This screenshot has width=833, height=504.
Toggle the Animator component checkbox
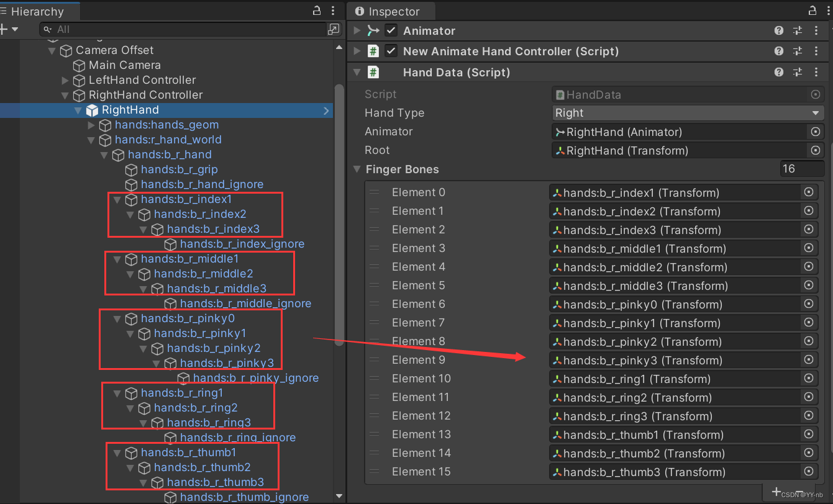[x=391, y=30]
